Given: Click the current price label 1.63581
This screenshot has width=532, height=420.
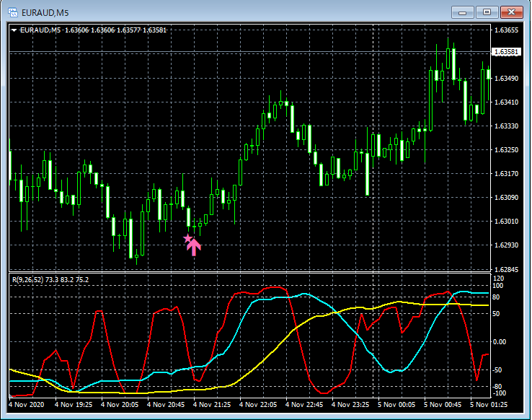Looking at the screenshot, I should click(x=506, y=52).
